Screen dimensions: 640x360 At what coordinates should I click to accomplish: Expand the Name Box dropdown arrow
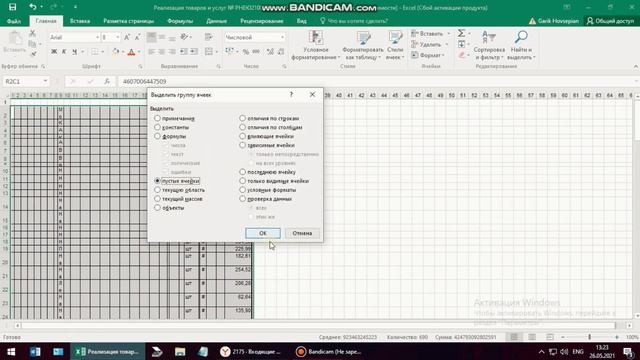pyautogui.click(x=45, y=81)
